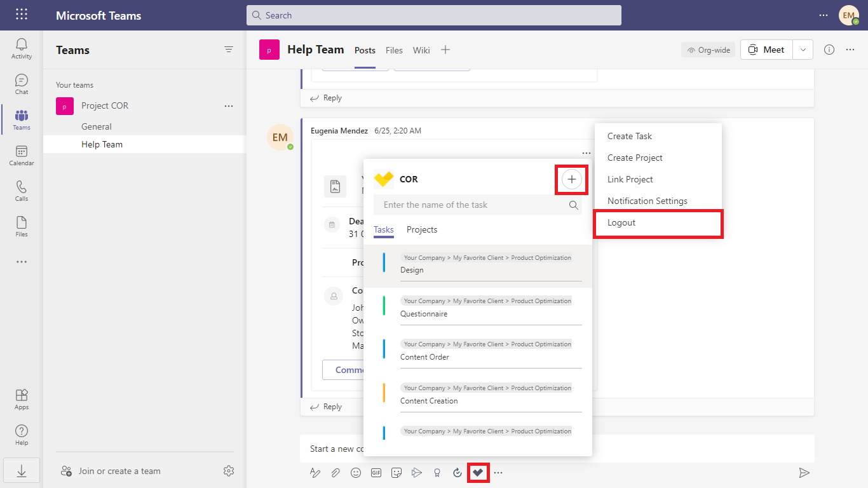Open the COR messaging extension icon

478,472
